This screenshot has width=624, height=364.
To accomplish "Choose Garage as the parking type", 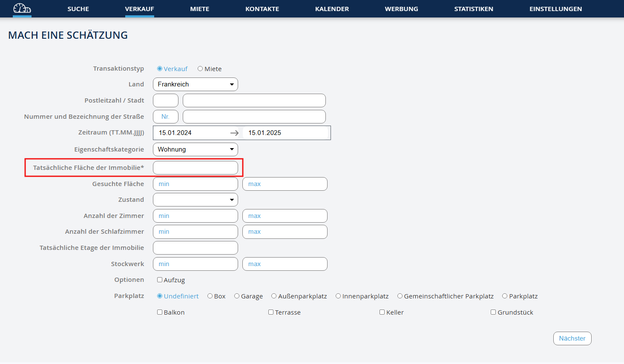I will click(x=237, y=296).
